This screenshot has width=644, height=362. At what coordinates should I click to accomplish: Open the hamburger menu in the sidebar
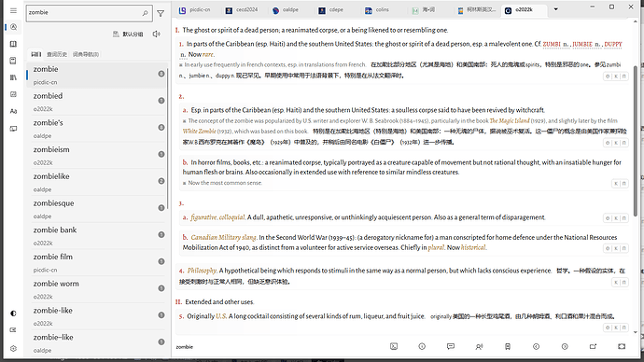click(14, 10)
